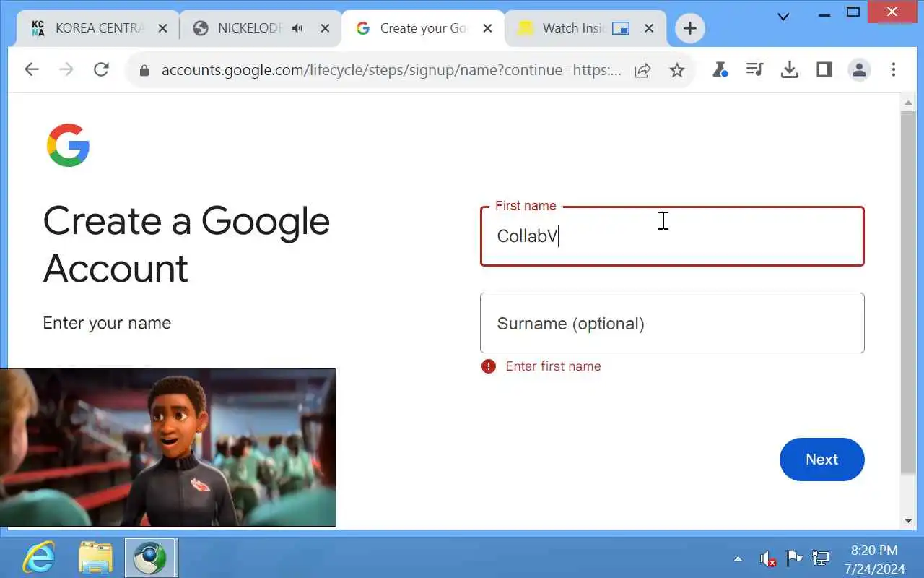View site security lock info
The image size is (924, 578).
pyautogui.click(x=144, y=70)
